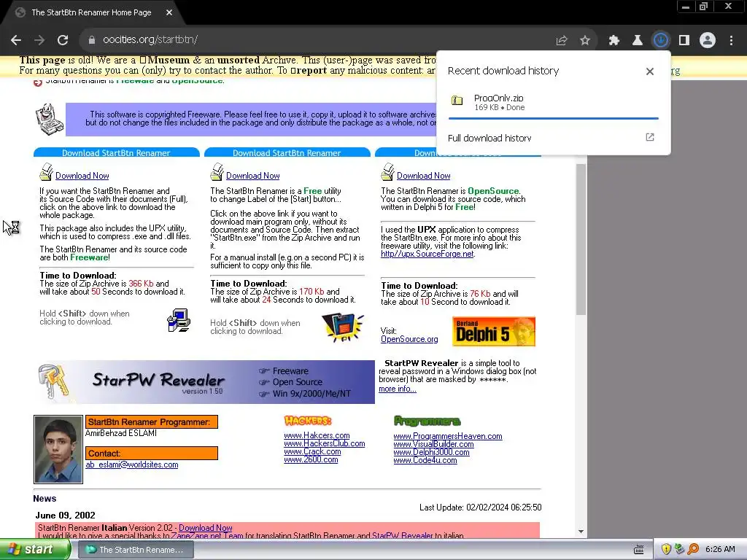Screen dimensions: 747x560
Task: Open the profile avatar menu
Action: coord(708,40)
